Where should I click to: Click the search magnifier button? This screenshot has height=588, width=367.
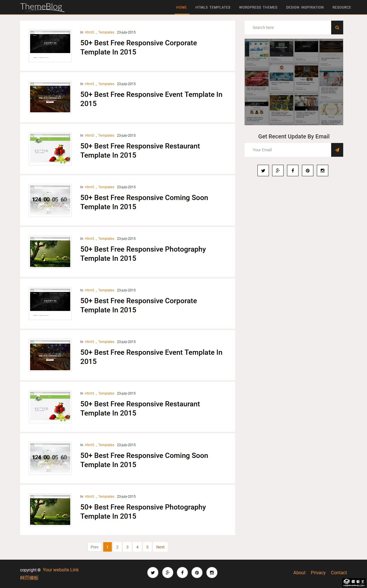[337, 28]
